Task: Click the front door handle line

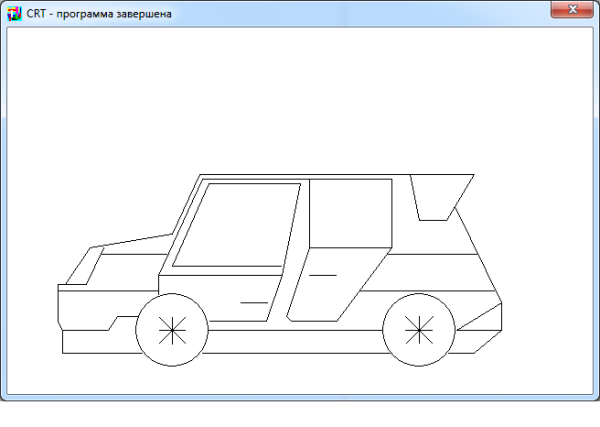Action: point(255,301)
